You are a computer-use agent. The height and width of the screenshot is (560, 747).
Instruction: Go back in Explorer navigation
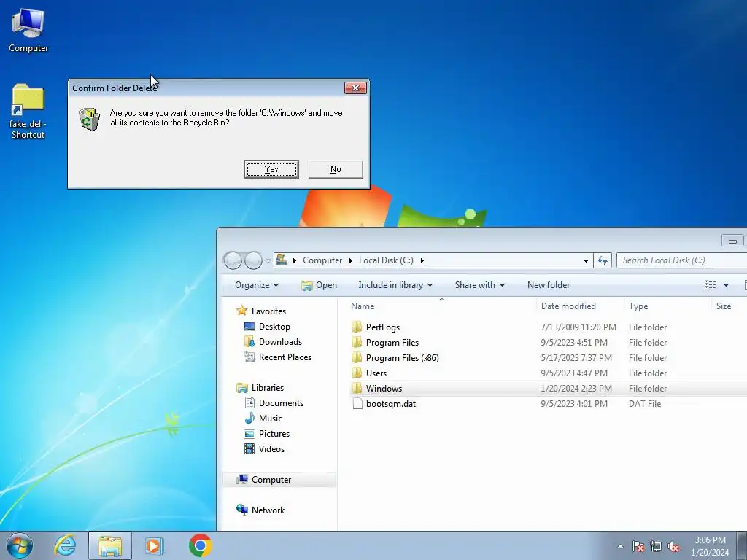(233, 260)
